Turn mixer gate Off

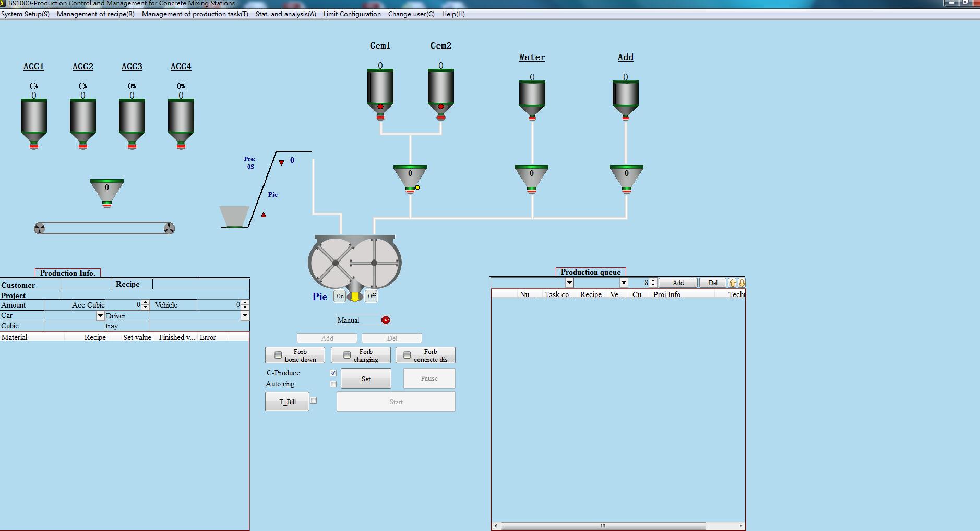pyautogui.click(x=372, y=296)
